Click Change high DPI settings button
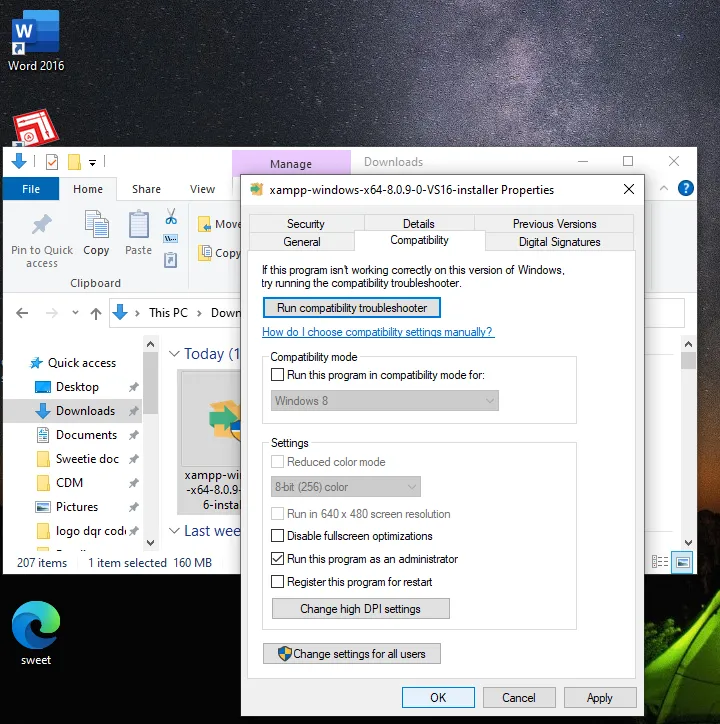The width and height of the screenshot is (720, 724). (x=360, y=609)
